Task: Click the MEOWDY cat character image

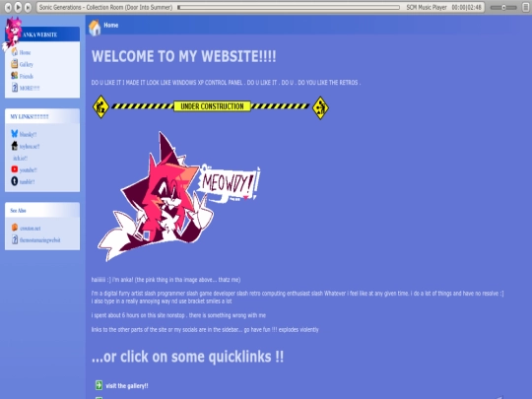Action: [156, 197]
